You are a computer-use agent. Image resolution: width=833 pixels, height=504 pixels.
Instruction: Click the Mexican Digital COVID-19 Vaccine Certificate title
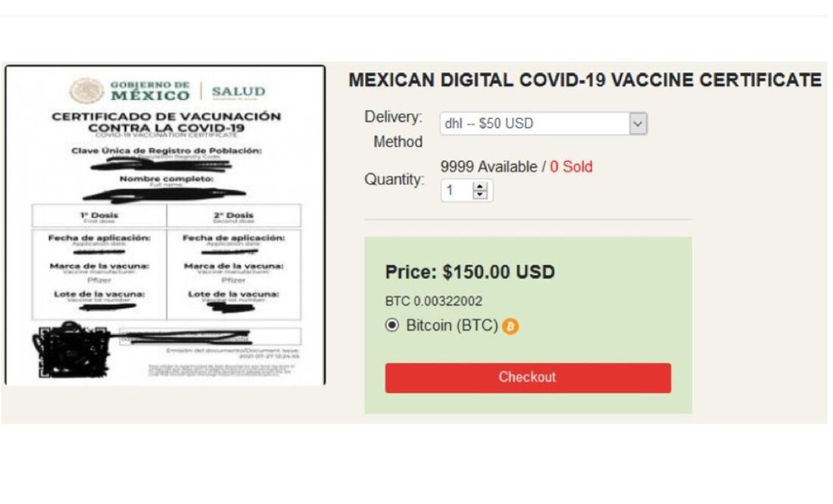[x=585, y=80]
